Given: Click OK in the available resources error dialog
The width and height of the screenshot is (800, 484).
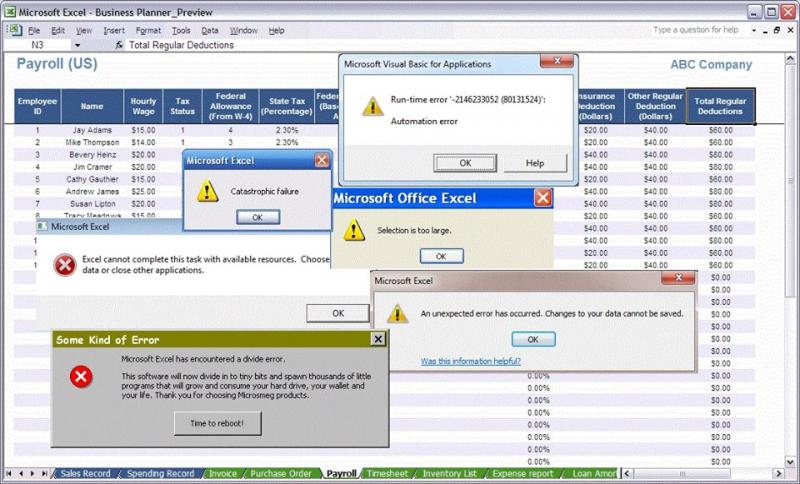Looking at the screenshot, I should (x=338, y=313).
